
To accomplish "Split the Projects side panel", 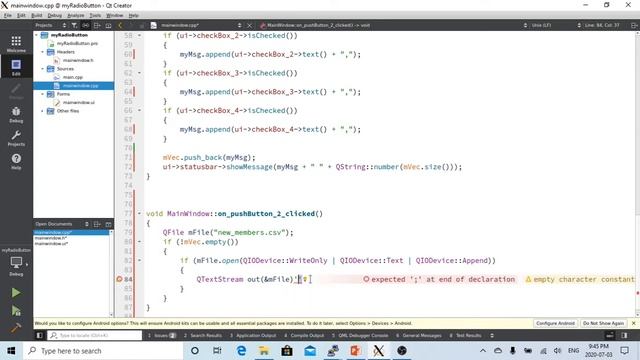I will [97, 25].
